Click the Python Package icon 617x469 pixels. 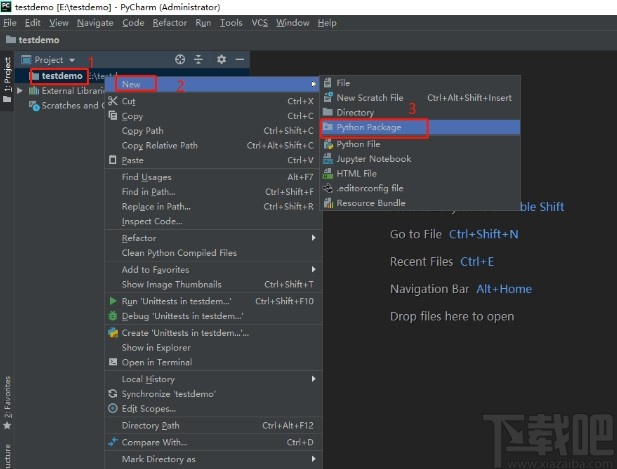(328, 127)
